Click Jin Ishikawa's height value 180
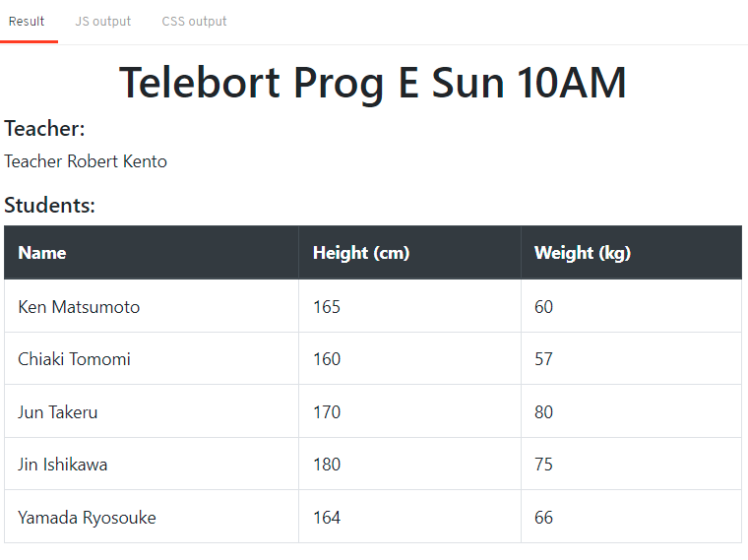This screenshot has height=560, width=748. coord(327,465)
